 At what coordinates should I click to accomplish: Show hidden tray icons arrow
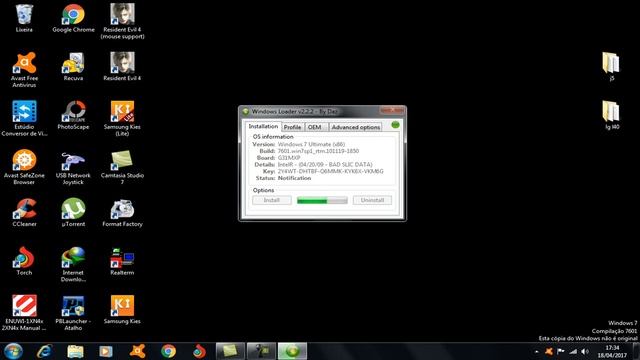(536, 351)
